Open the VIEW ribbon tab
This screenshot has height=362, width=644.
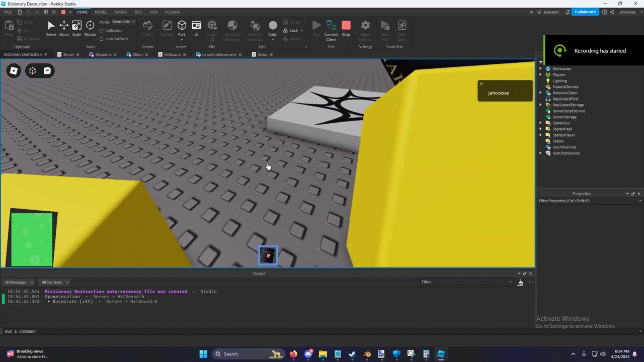point(153,12)
